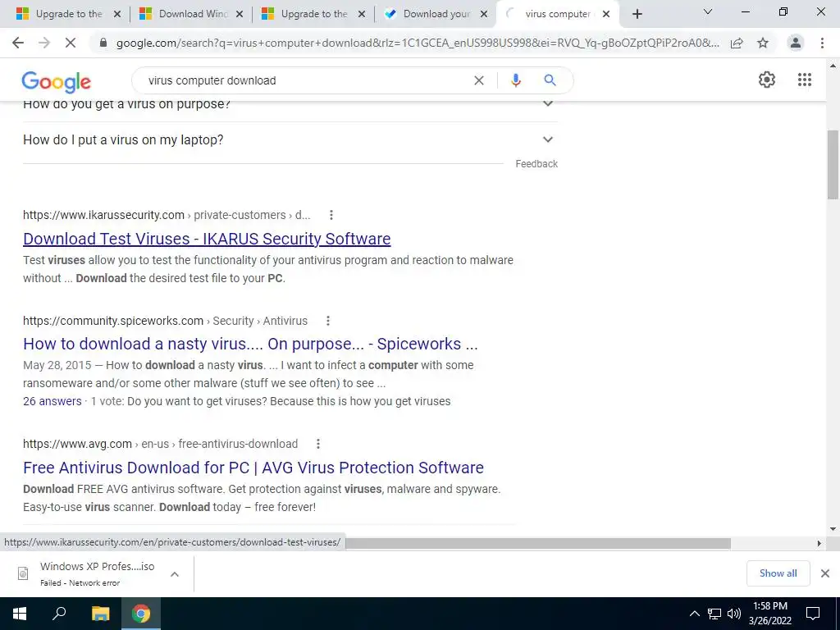Viewport: 840px width, 630px height.
Task: Open a new browser tab
Action: [x=637, y=14]
